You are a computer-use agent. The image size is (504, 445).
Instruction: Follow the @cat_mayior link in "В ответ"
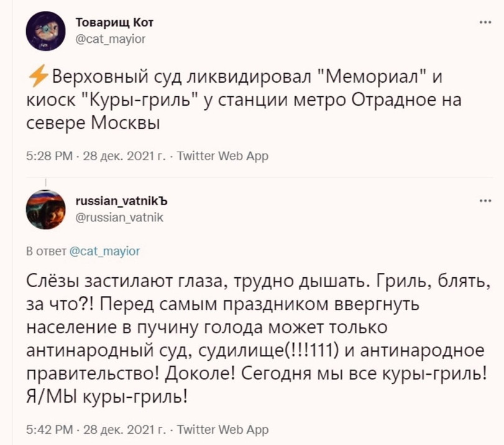click(104, 251)
